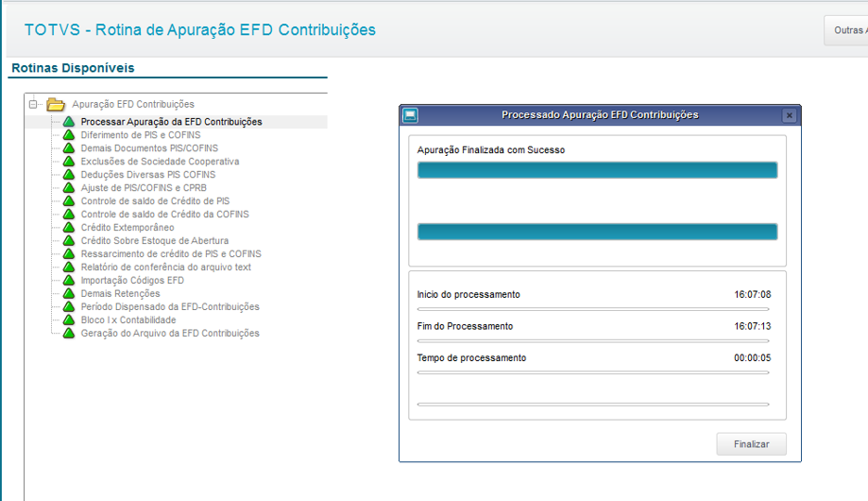Screen dimensions: 868x501
Task: Open Ressarcimento de crédito de PIS e COFINS
Action: coord(171,254)
